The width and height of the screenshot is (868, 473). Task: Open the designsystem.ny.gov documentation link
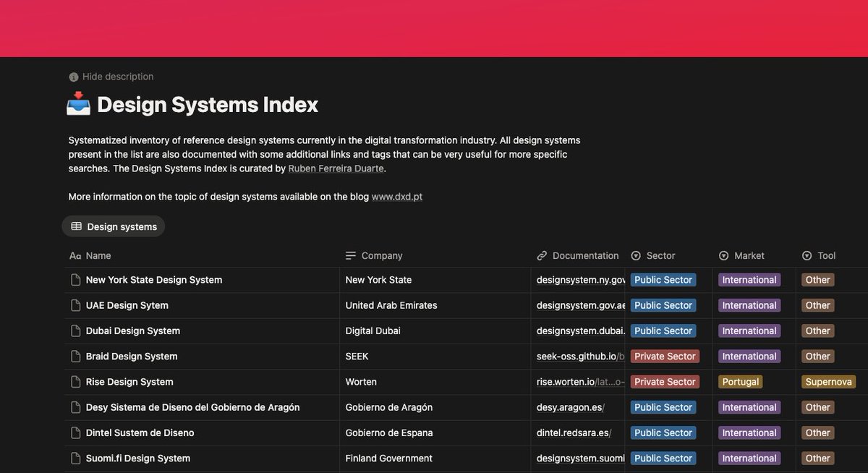click(x=579, y=280)
